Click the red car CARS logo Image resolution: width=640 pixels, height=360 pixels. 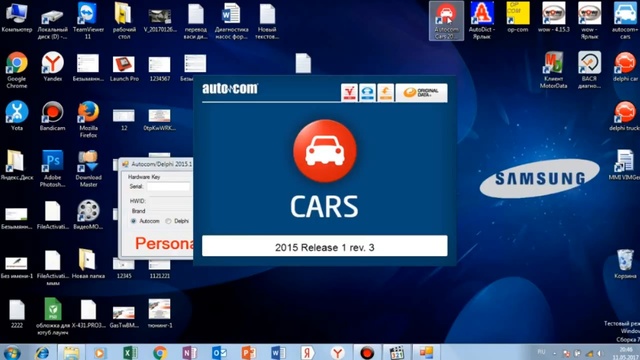click(x=325, y=151)
